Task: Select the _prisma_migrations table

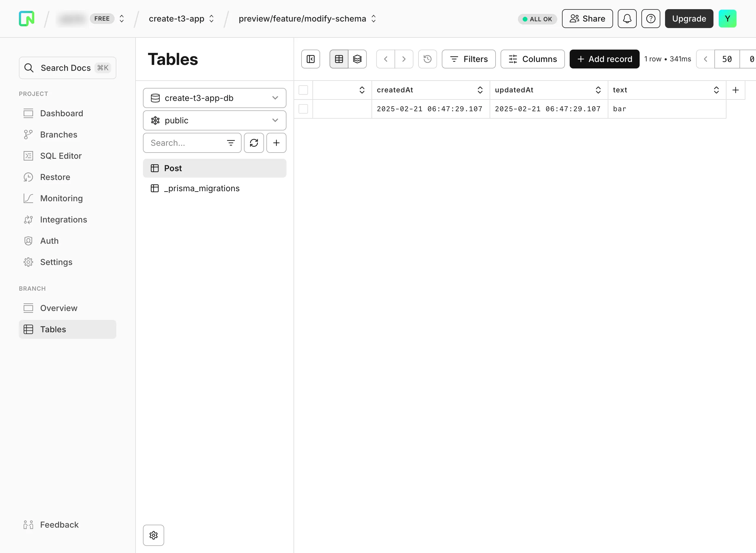Action: point(214,189)
